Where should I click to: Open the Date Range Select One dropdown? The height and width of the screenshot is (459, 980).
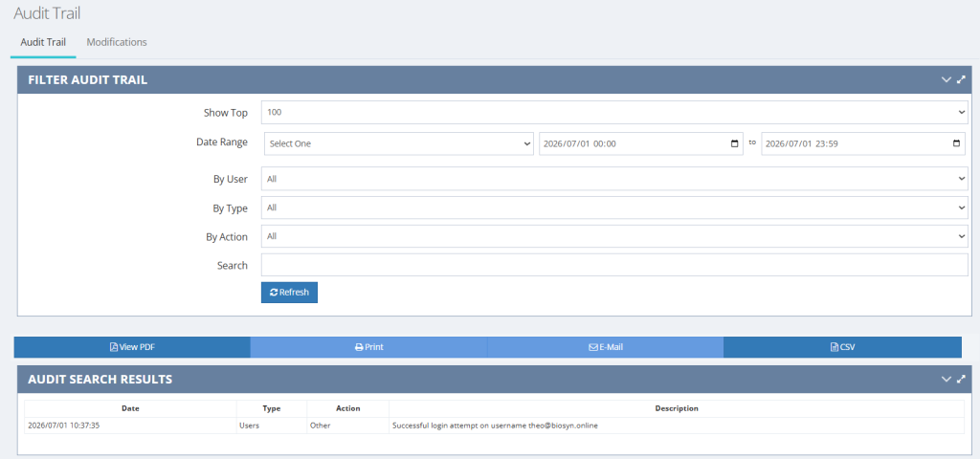click(399, 143)
